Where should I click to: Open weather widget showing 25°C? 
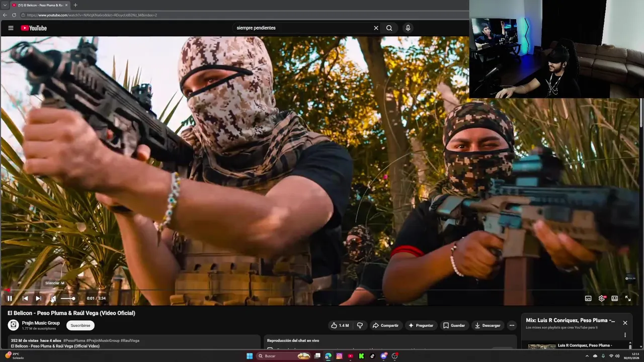click(x=14, y=356)
